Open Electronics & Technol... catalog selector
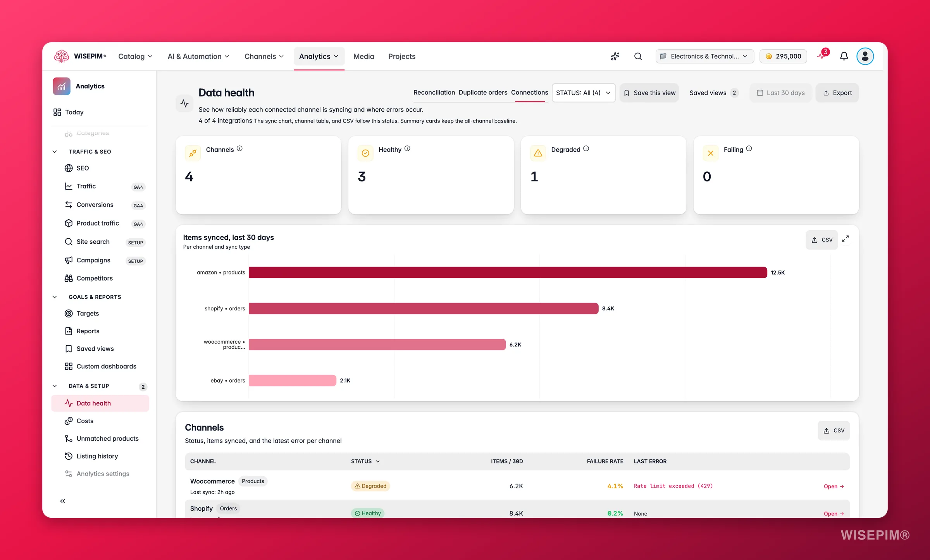930x560 pixels. tap(704, 56)
